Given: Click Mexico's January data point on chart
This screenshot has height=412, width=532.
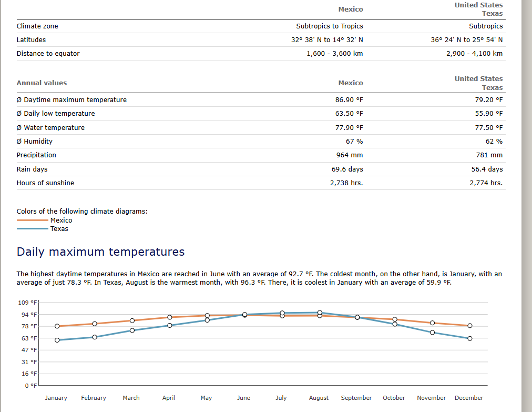Looking at the screenshot, I should tap(57, 326).
